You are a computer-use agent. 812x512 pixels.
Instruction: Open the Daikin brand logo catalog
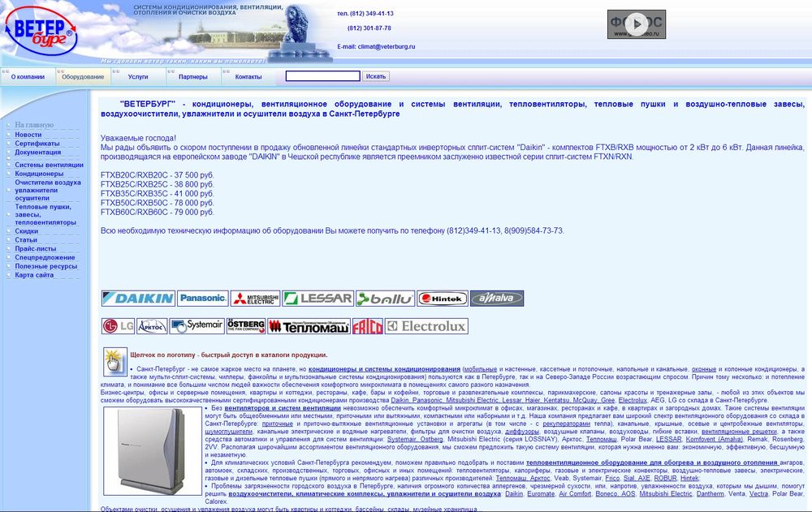click(x=138, y=298)
